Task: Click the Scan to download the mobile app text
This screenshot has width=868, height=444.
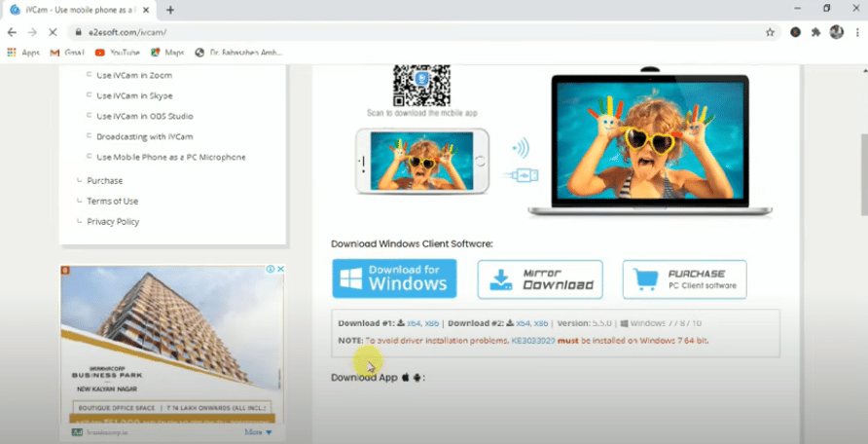Action: coord(421,113)
